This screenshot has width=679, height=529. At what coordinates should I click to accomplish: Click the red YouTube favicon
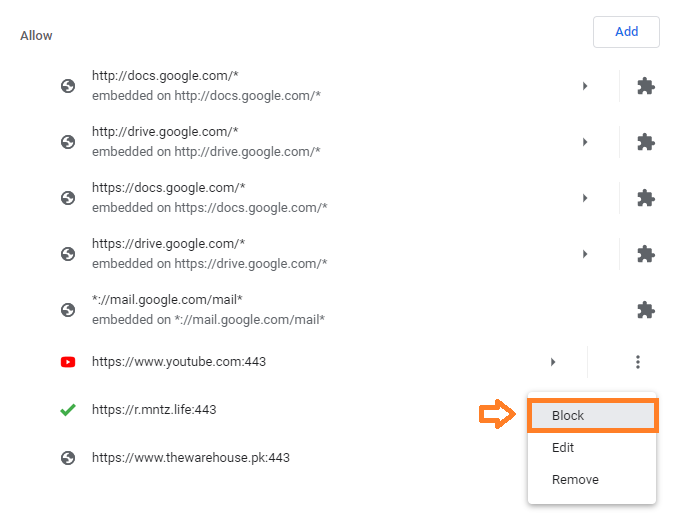click(68, 362)
